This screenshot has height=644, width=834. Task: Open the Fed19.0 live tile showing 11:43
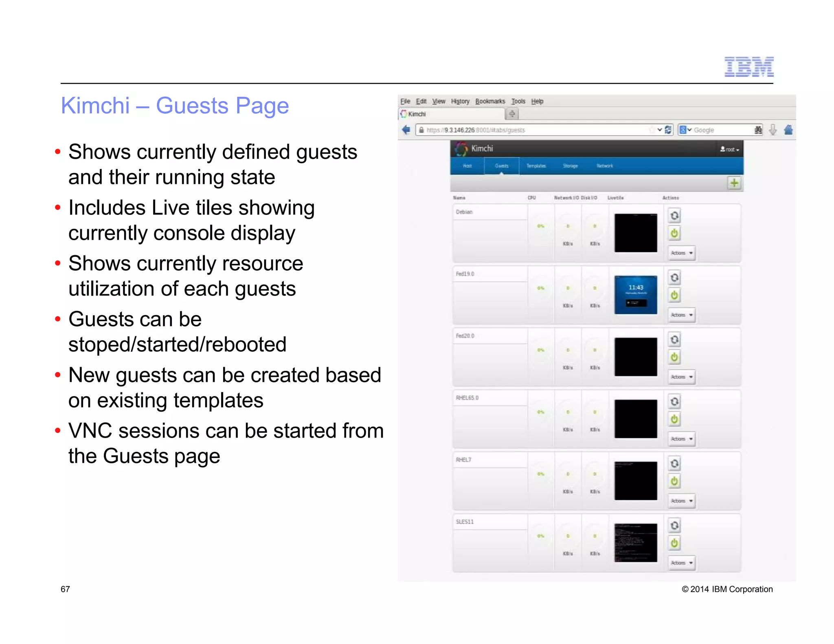pos(636,295)
